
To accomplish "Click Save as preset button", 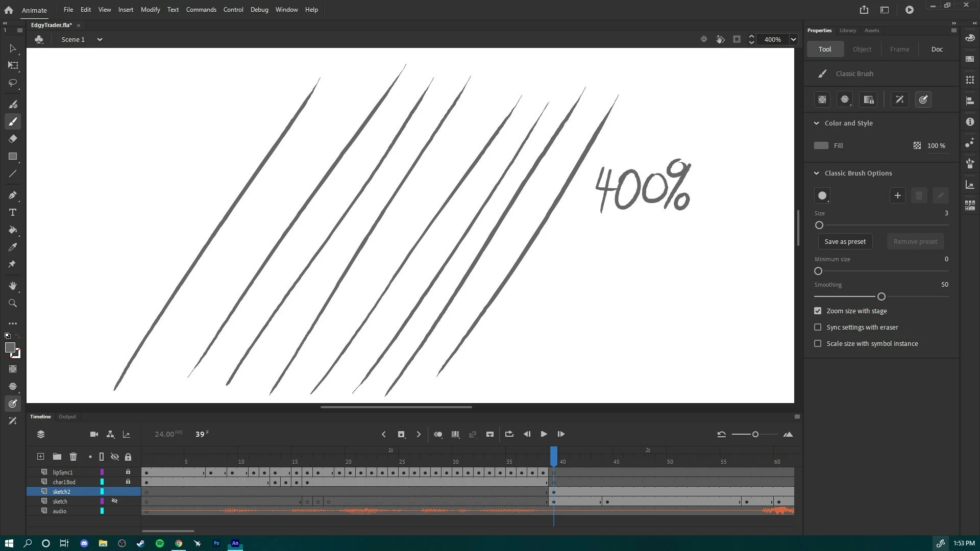I will [x=845, y=241].
